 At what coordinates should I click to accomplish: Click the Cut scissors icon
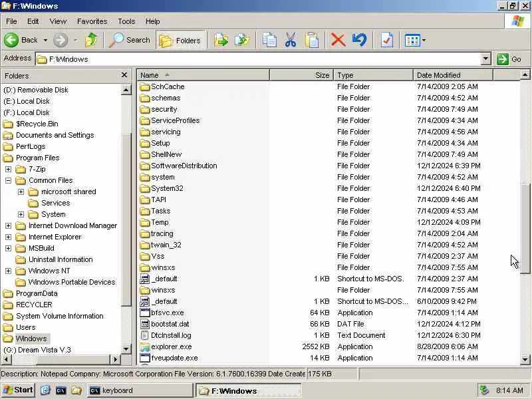pos(291,40)
